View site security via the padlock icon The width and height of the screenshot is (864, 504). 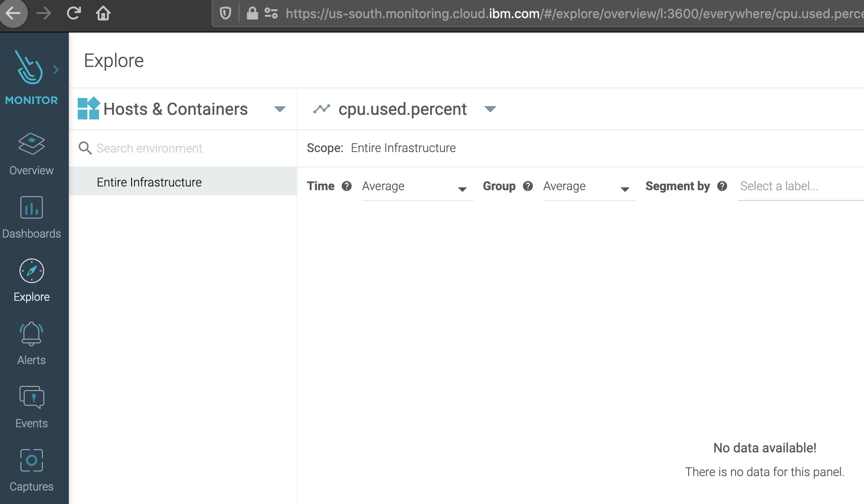tap(252, 13)
